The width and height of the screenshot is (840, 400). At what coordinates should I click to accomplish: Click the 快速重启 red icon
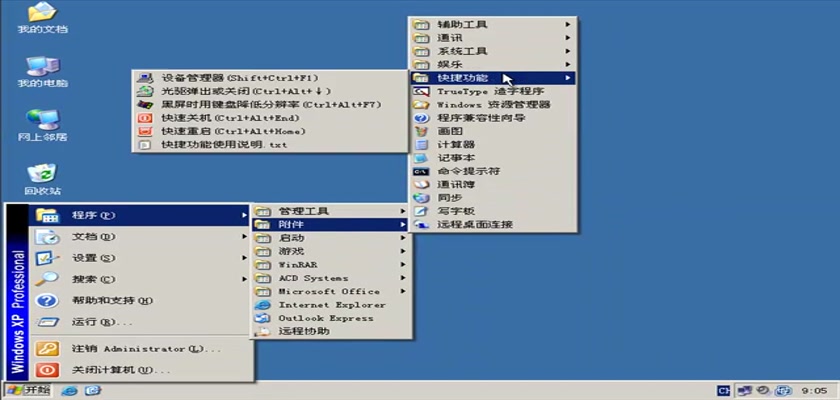[x=145, y=131]
